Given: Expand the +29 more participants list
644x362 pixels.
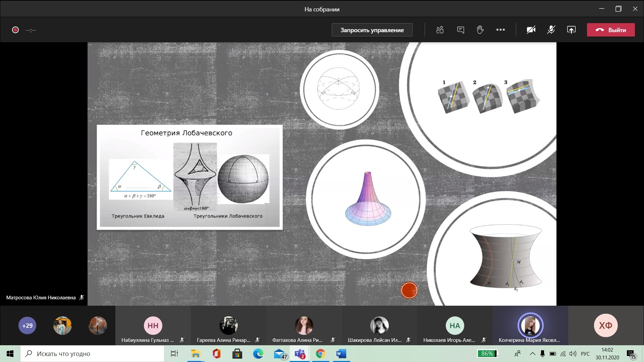Looking at the screenshot, I should (x=27, y=325).
